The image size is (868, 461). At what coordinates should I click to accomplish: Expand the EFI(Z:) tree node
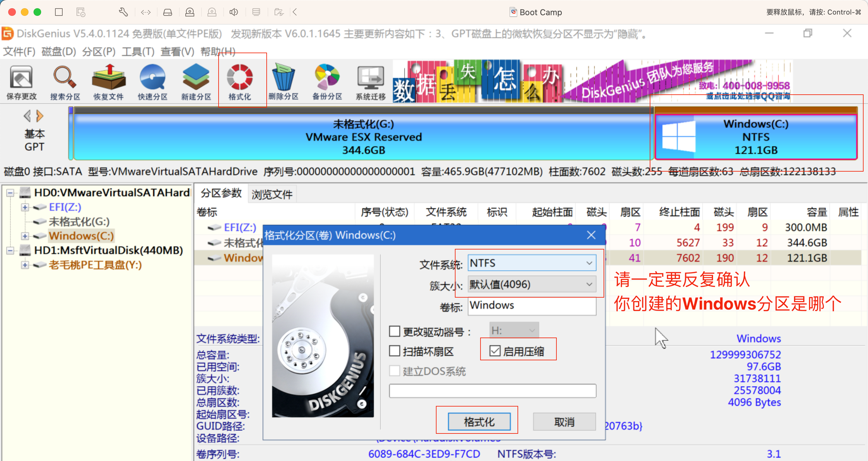coord(25,207)
